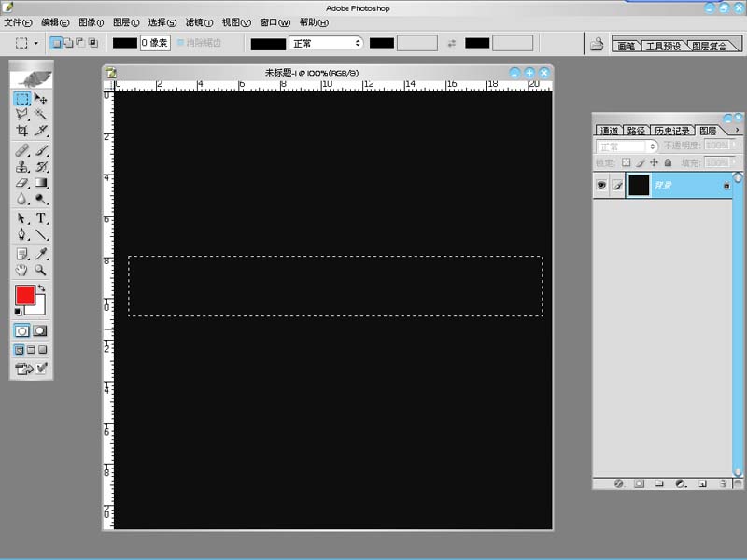Viewport: 747px width, 560px height.
Task: Open the 画笔 (Brushes) palette tab
Action: pyautogui.click(x=625, y=45)
